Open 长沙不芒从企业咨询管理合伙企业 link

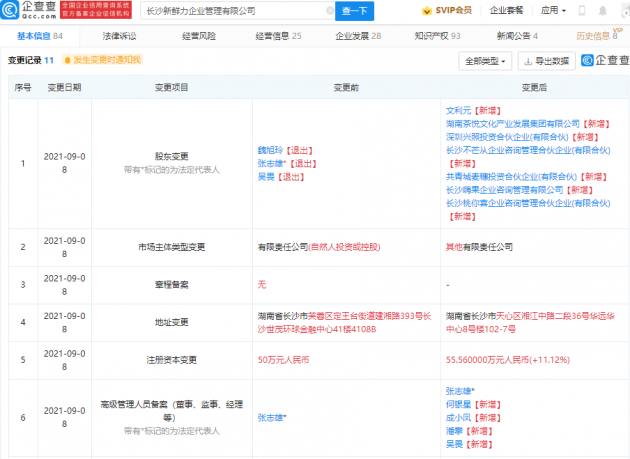528,150
